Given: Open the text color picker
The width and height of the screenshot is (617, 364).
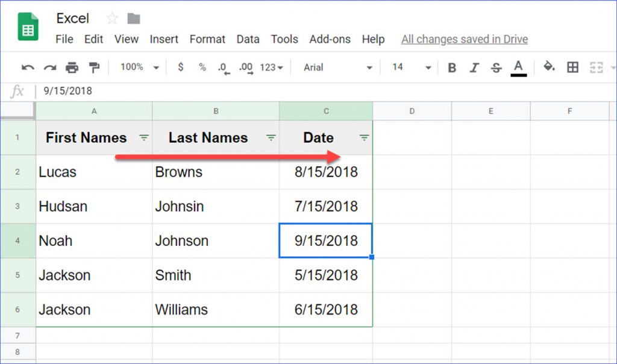Looking at the screenshot, I should tap(518, 67).
